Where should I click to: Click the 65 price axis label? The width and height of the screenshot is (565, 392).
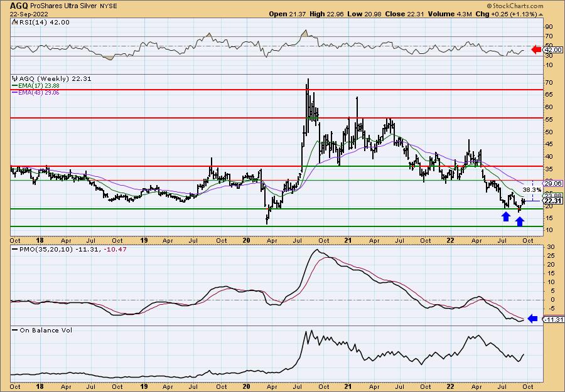coord(549,95)
